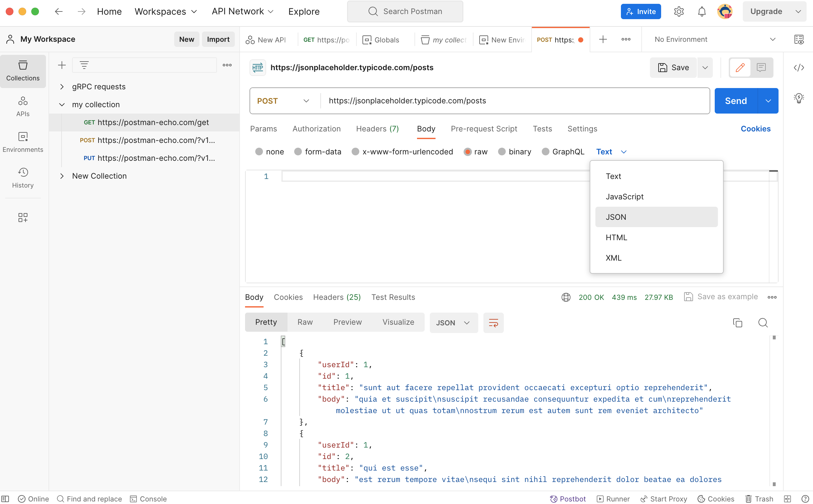Expand the New Collection folder

[62, 176]
